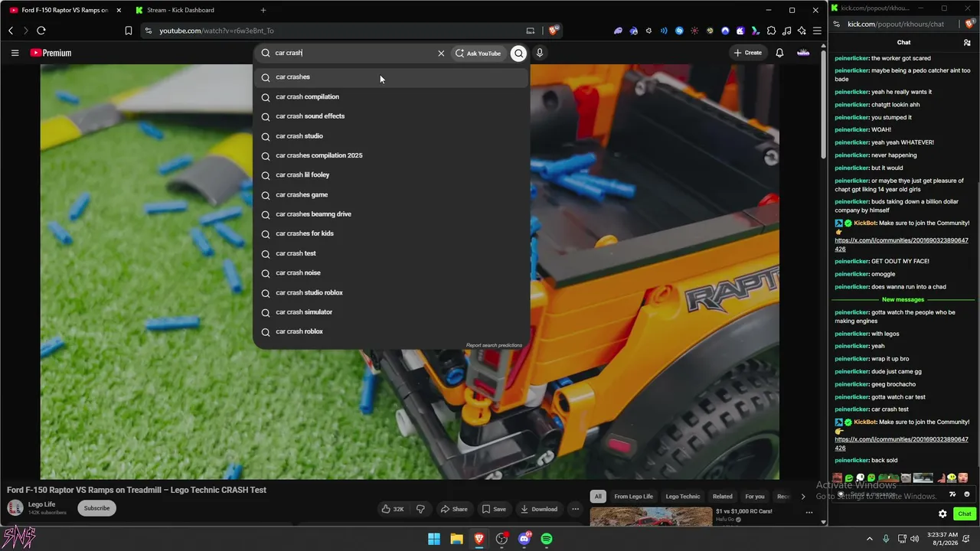Image resolution: width=980 pixels, height=551 pixels.
Task: Download the video
Action: point(539,509)
